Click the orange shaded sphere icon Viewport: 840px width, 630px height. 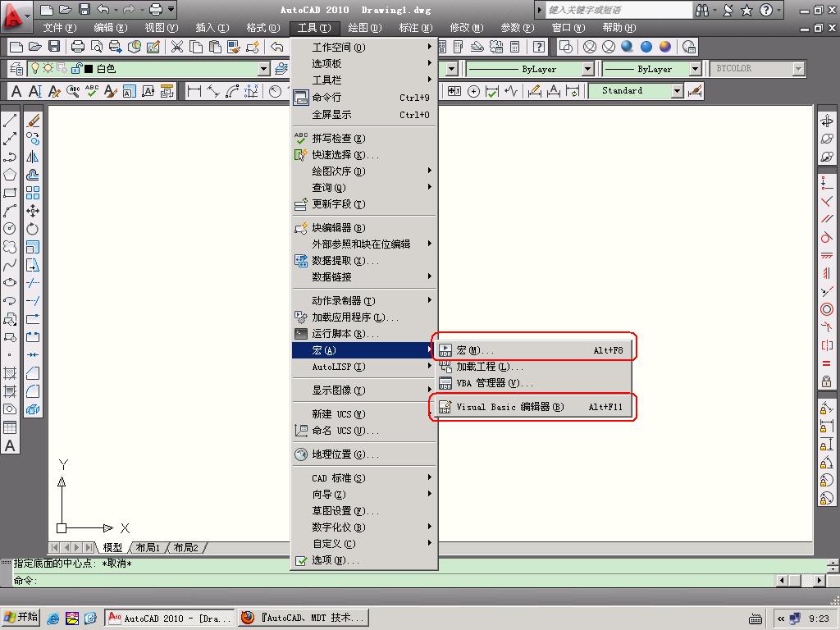665,47
